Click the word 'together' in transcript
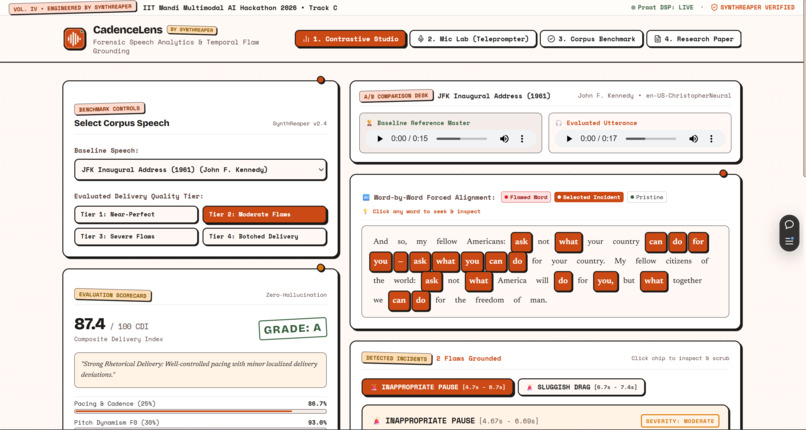 [687, 281]
